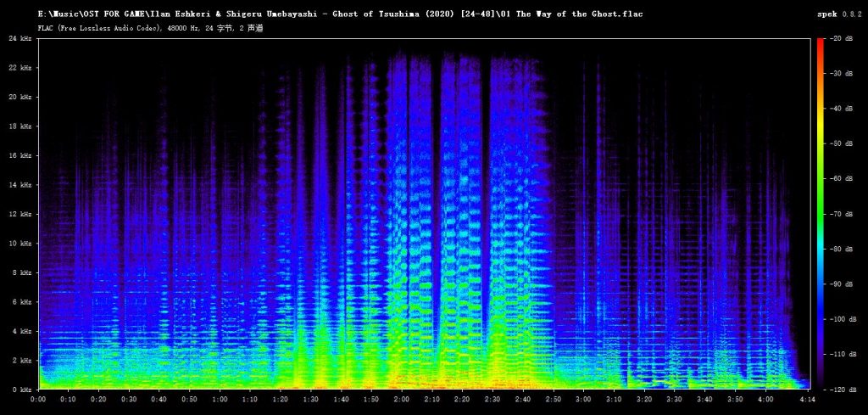Click the 3:30 time axis label
This screenshot has height=415, width=868.
[x=674, y=399]
